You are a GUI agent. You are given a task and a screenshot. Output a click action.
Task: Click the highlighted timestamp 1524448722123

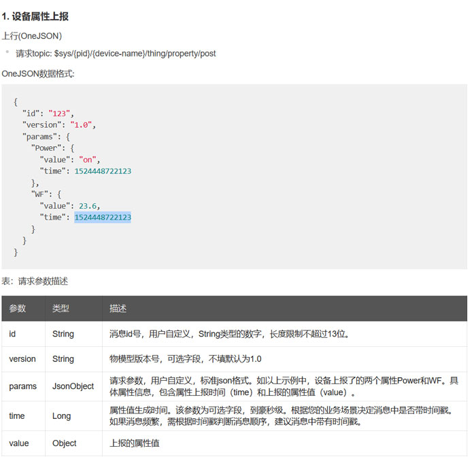click(103, 218)
